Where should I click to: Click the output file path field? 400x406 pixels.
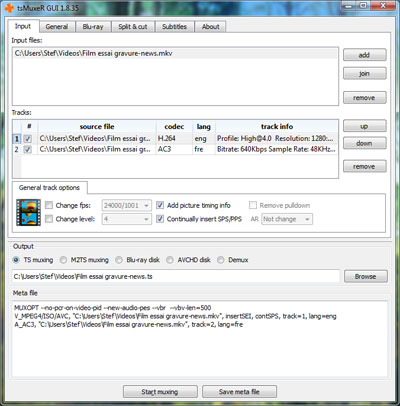[176, 276]
